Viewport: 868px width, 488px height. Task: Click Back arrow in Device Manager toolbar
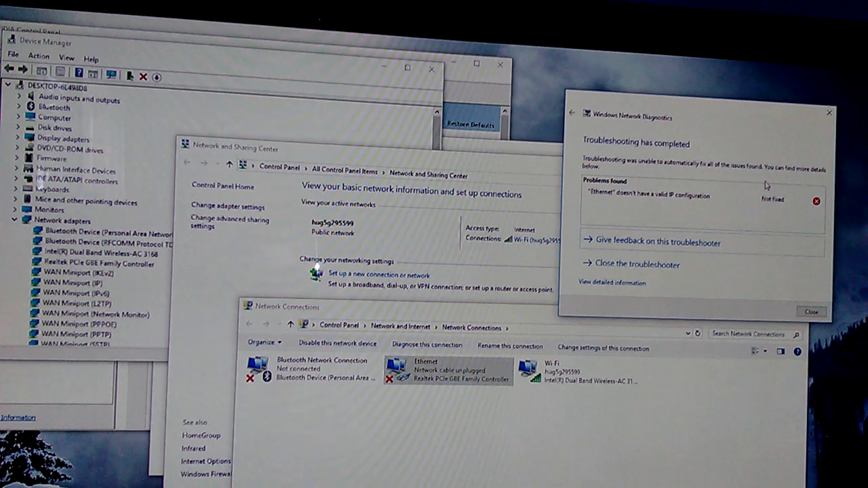pos(9,69)
